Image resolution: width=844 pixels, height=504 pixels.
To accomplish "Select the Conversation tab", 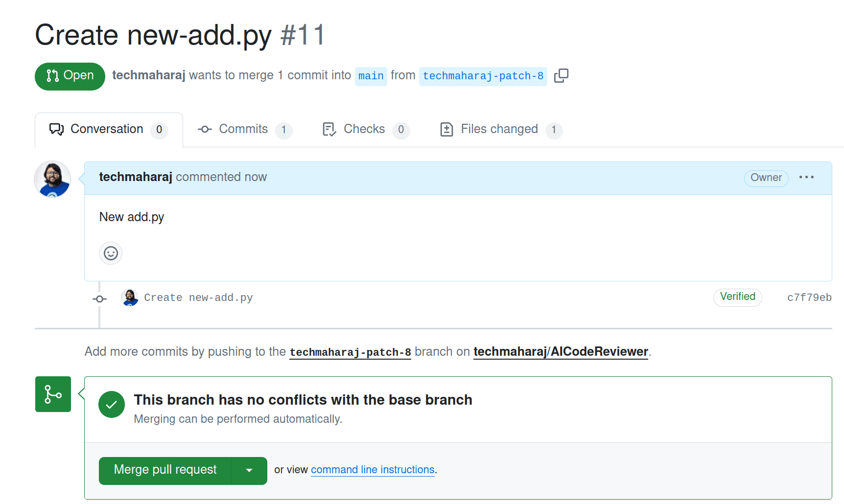I will (x=109, y=130).
